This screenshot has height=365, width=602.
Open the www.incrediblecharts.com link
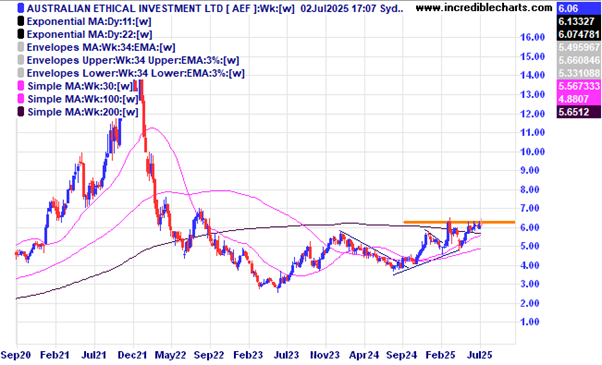click(484, 7)
